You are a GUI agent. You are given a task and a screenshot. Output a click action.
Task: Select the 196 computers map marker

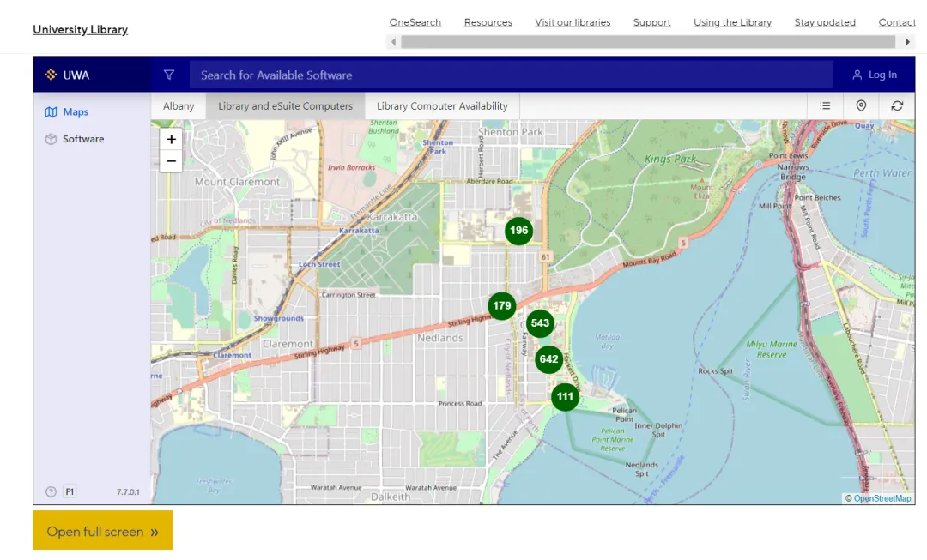point(518,231)
